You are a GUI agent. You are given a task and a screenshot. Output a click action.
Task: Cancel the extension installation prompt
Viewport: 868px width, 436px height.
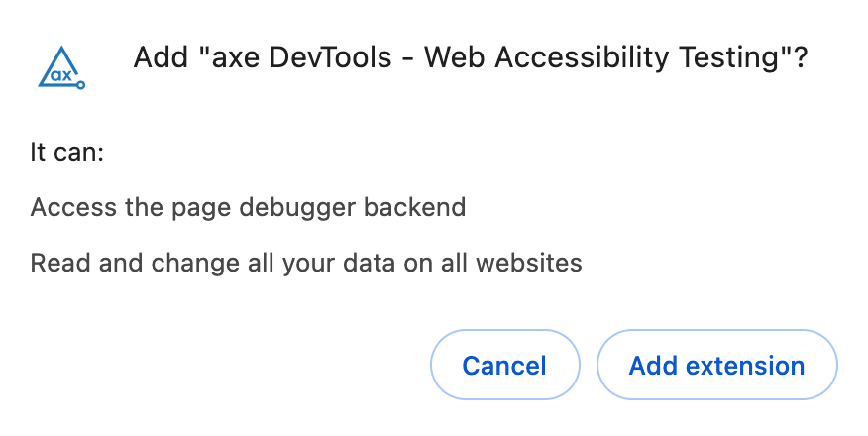(x=505, y=365)
